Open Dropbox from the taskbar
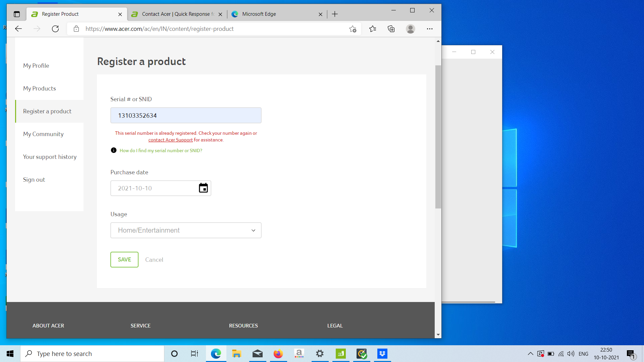 [382, 354]
